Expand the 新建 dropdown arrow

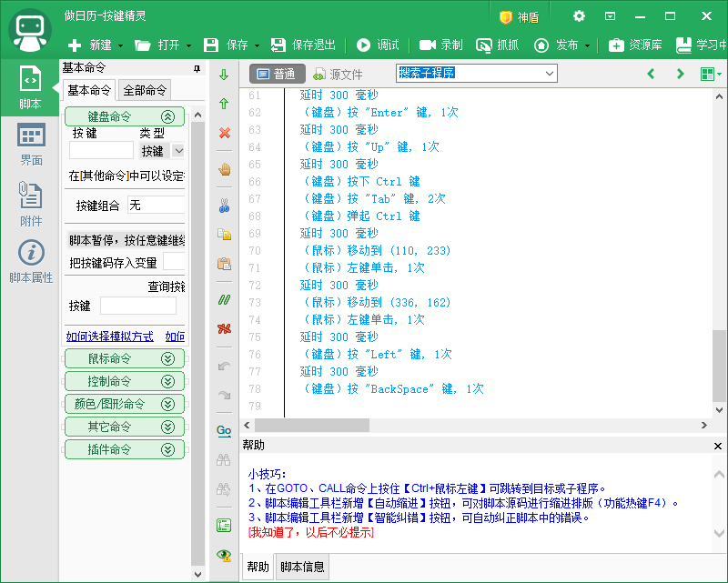click(x=121, y=45)
